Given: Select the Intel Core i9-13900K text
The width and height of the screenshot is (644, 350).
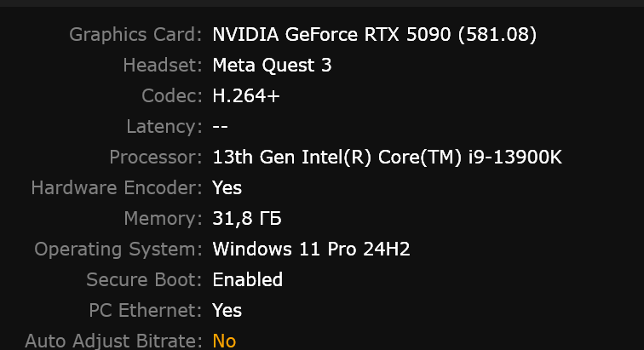Looking at the screenshot, I should (387, 157).
